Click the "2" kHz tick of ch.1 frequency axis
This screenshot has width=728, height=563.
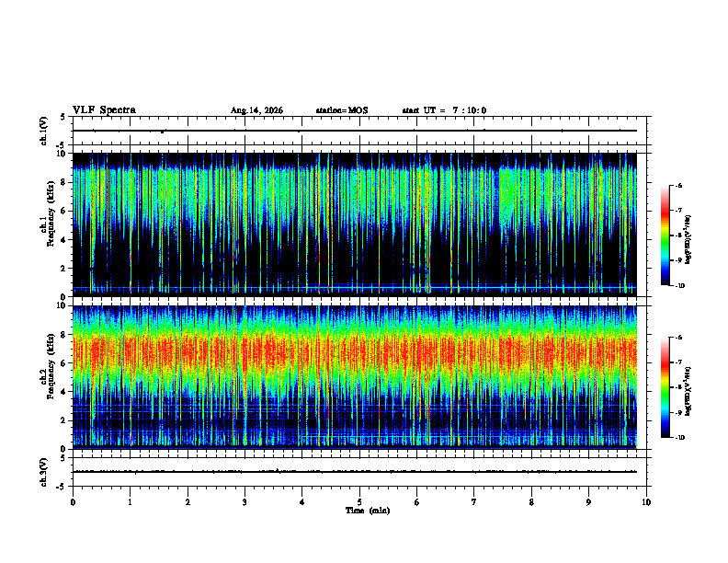tap(63, 269)
